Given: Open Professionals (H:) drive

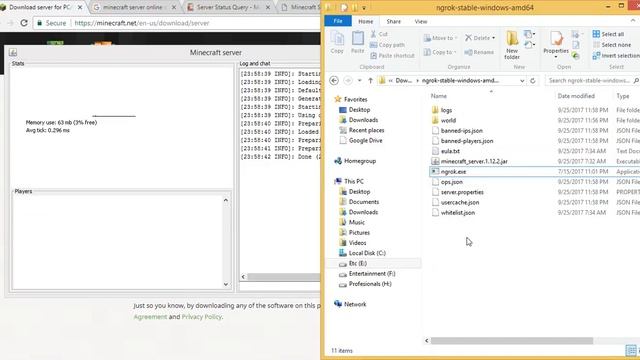Looking at the screenshot, I should click(370, 284).
